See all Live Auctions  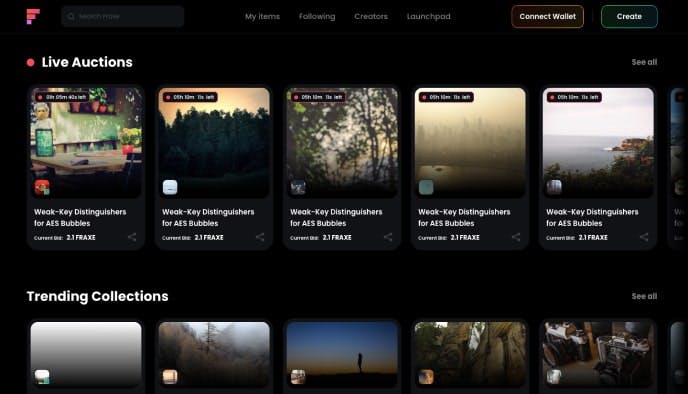tap(644, 62)
